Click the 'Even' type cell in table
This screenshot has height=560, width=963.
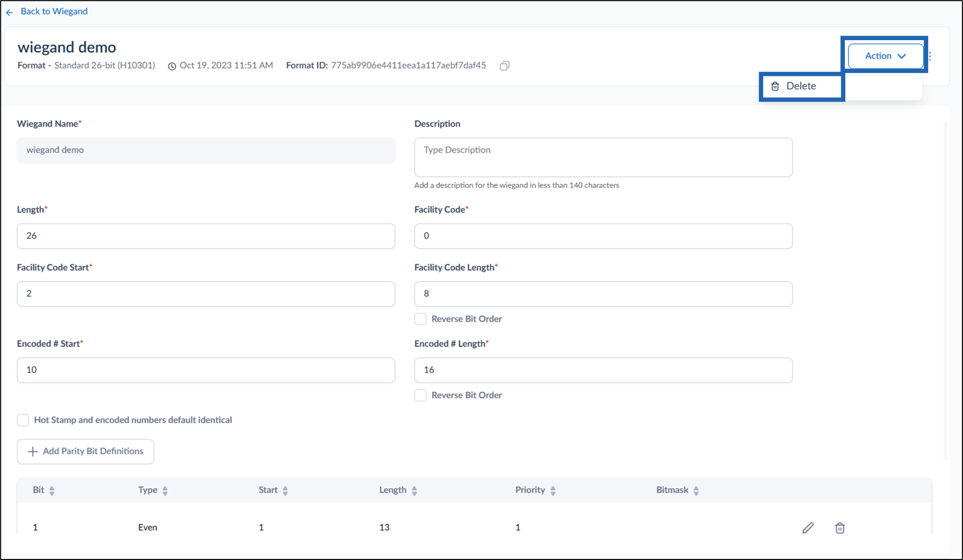click(147, 527)
